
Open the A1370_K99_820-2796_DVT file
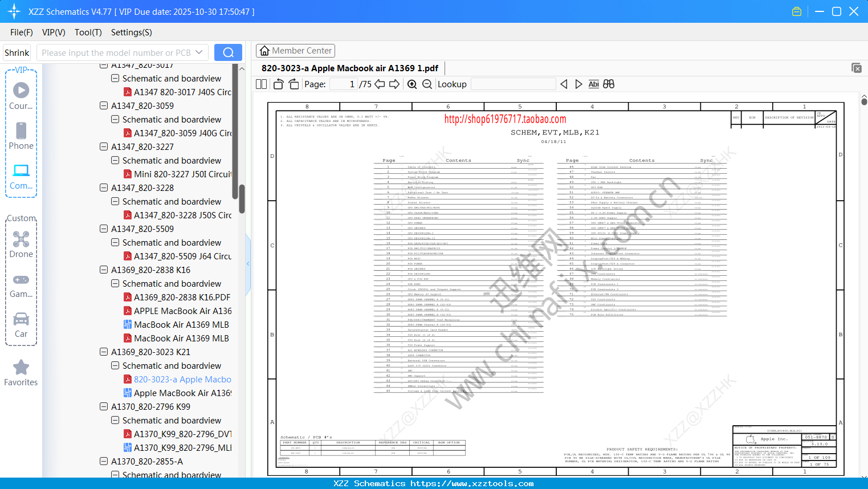[x=183, y=434]
